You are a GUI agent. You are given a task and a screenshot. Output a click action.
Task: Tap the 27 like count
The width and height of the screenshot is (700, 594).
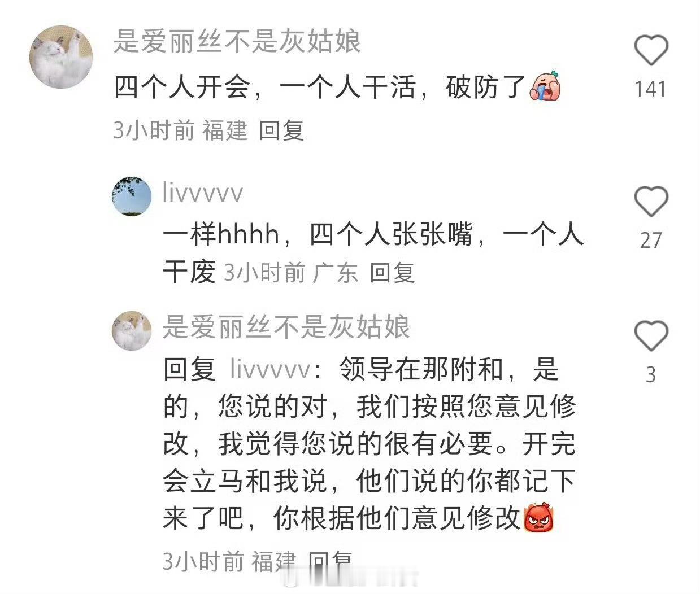651,240
